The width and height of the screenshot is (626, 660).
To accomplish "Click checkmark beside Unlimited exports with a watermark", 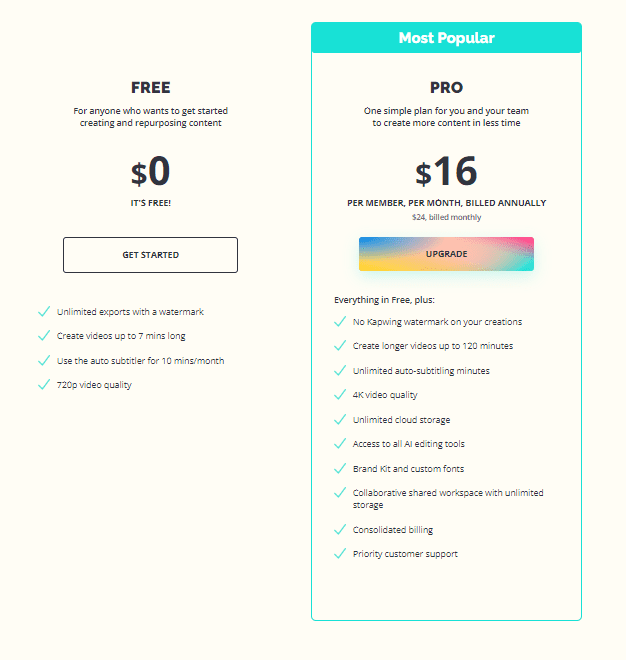I will click(x=44, y=312).
